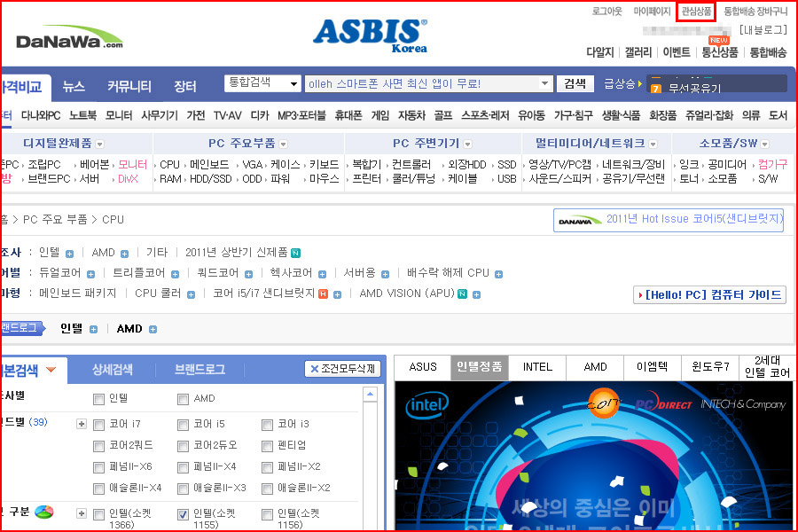Open the [Hello! PC] 컴퓨터 가이드 link

pos(710,295)
